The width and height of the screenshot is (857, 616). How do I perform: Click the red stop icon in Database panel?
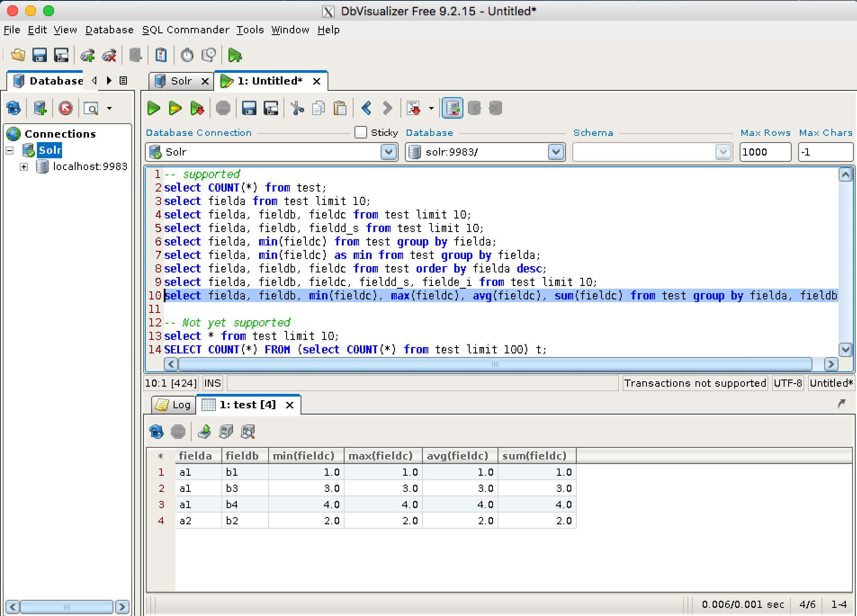(x=66, y=108)
